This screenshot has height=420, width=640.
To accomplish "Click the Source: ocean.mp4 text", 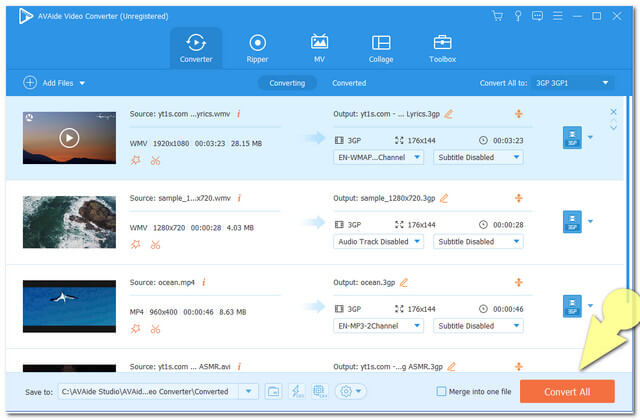I will click(x=162, y=282).
